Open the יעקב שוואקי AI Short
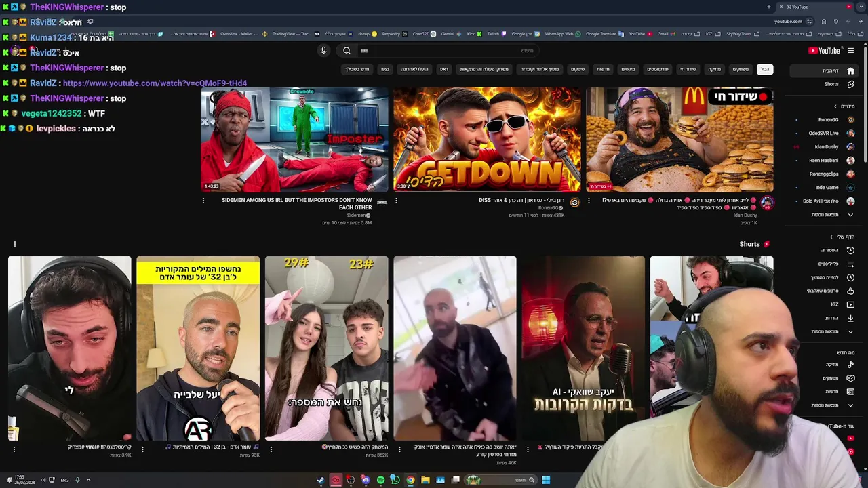868x488 pixels. point(583,348)
